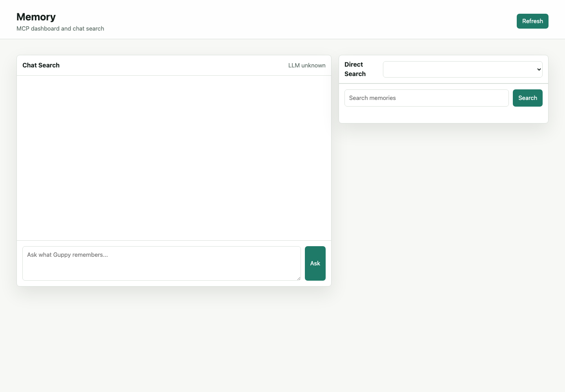Click the Refresh button
Viewport: 565px width, 392px height.
tap(532, 21)
